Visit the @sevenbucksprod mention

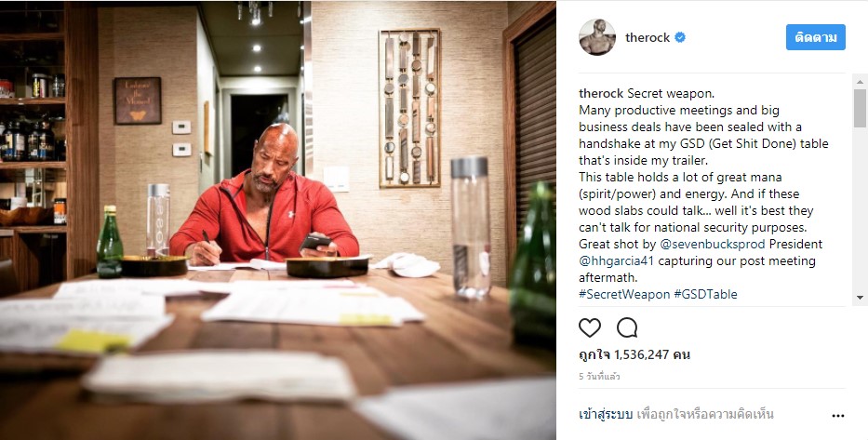point(711,244)
